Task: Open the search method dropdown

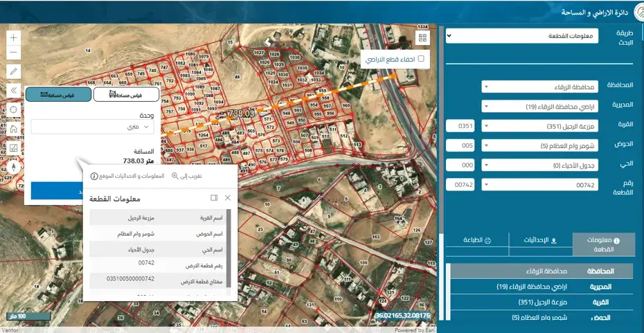Action: 522,36
